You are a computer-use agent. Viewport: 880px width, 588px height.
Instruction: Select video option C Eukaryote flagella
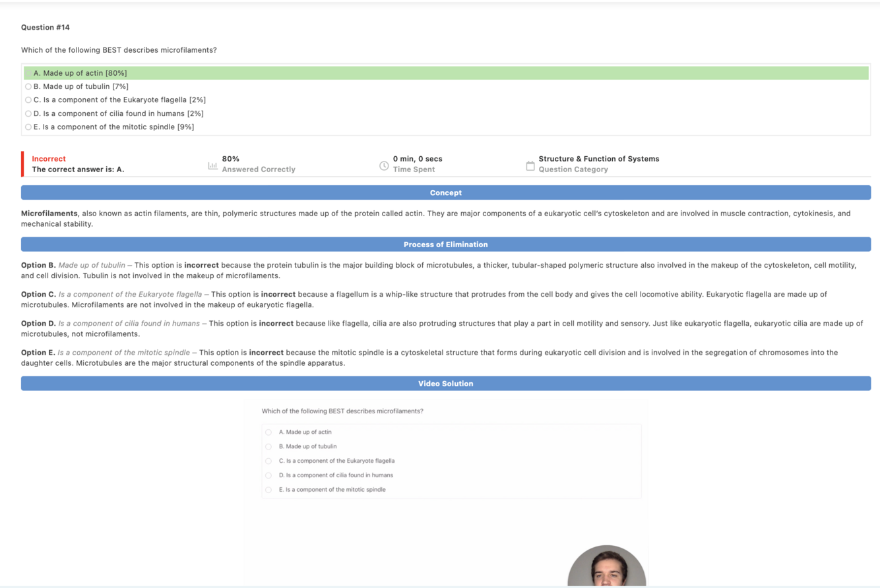(268, 461)
